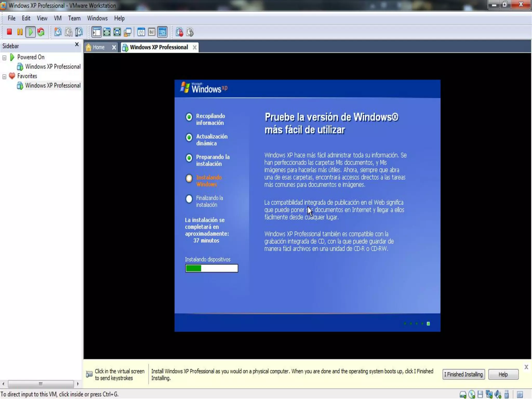This screenshot has width=532, height=399.
Task: Click the Reset virtual machine icon
Action: (x=41, y=32)
